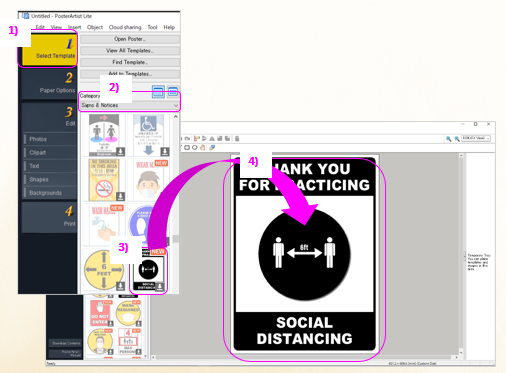The image size is (506, 373).
Task: Select step 1 Select Template
Action: 49,49
